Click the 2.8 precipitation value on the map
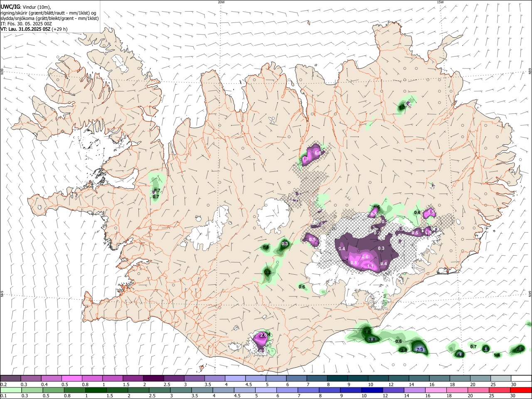This screenshot has width=532, height=399. (x=404, y=350)
